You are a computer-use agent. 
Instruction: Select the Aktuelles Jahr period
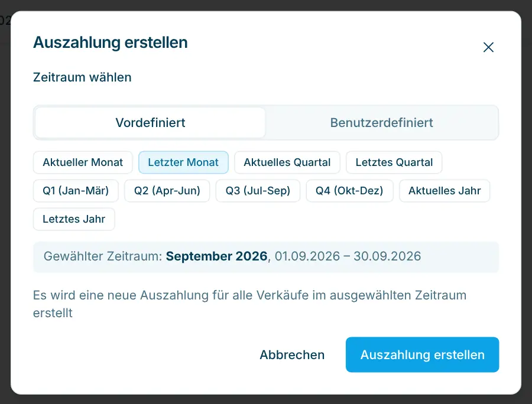click(x=445, y=191)
